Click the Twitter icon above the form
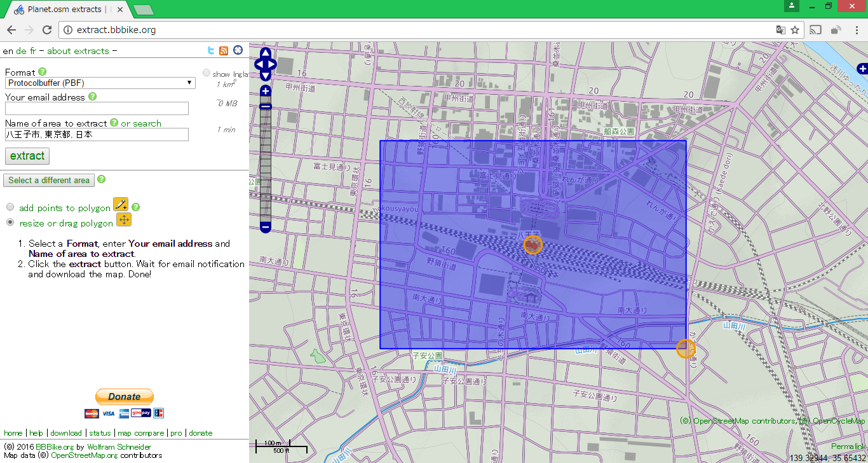The image size is (868, 463). click(210, 50)
